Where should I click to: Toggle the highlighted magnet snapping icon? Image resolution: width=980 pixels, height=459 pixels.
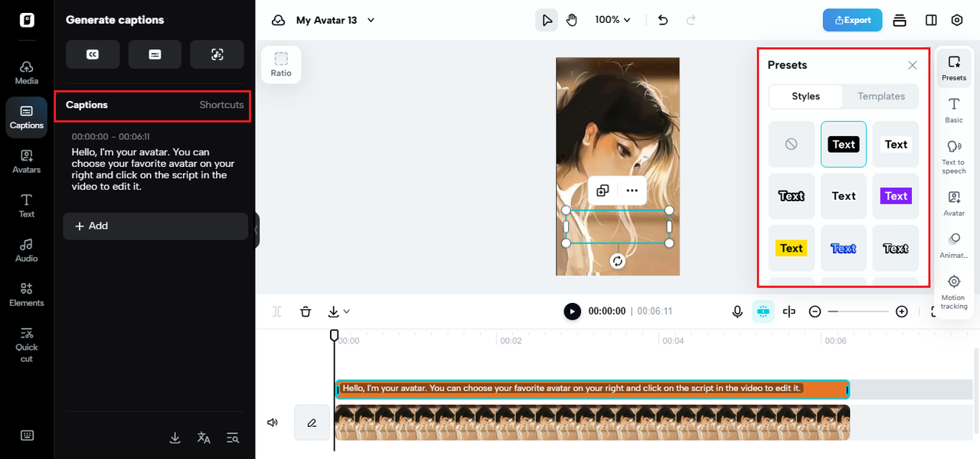(x=763, y=311)
